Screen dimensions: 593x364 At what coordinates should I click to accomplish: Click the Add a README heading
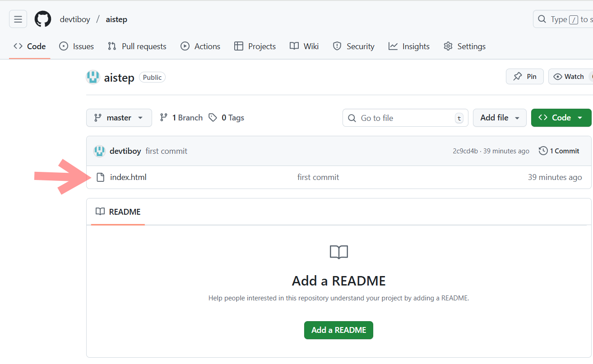click(339, 281)
